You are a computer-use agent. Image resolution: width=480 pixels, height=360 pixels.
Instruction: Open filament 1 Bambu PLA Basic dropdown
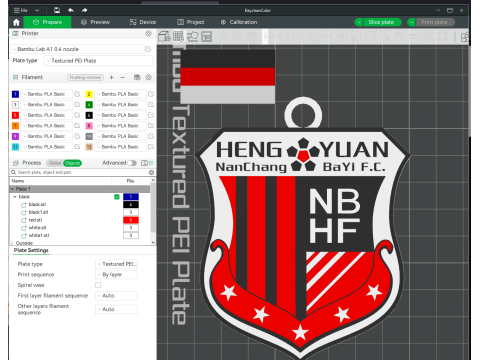click(x=47, y=94)
